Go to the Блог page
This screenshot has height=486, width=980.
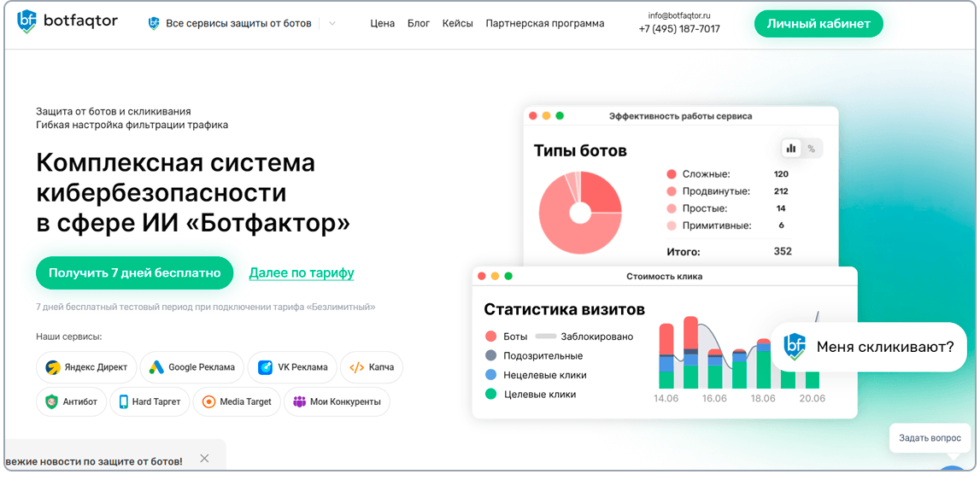coord(419,24)
